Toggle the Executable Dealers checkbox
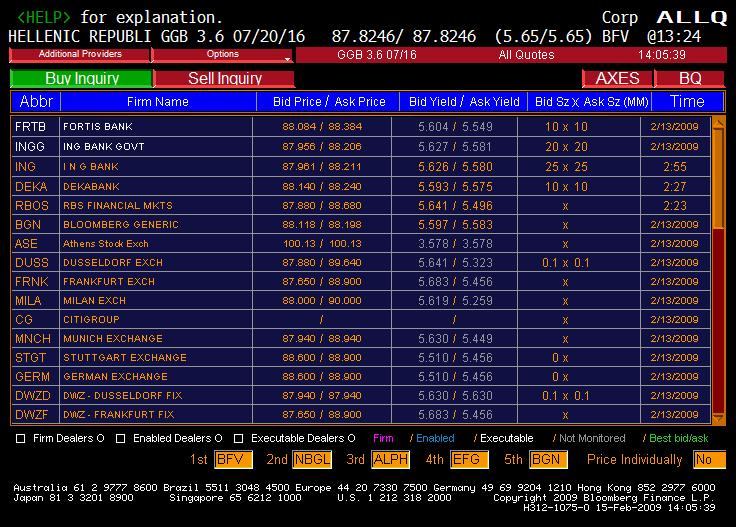736x527 pixels. (238, 439)
